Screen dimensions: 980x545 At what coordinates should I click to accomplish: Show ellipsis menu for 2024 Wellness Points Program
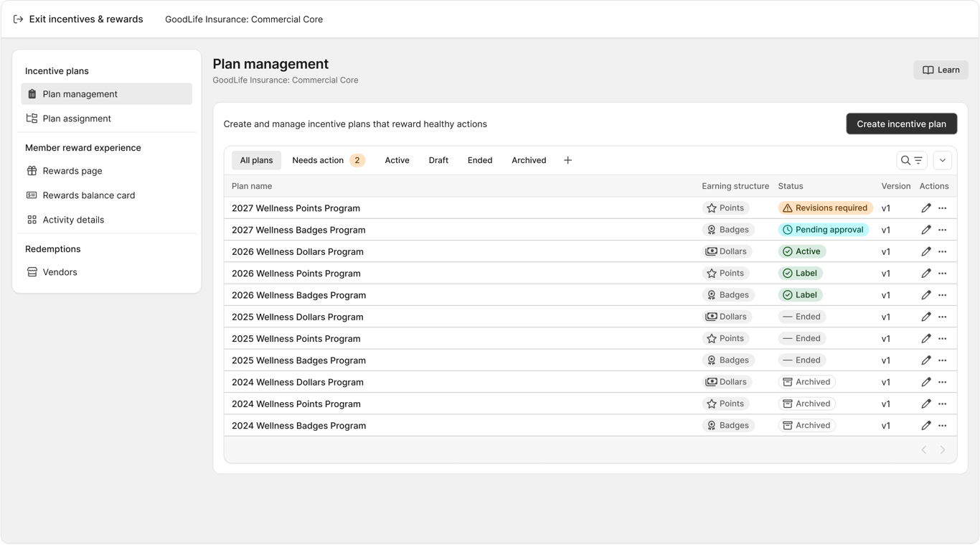click(943, 404)
